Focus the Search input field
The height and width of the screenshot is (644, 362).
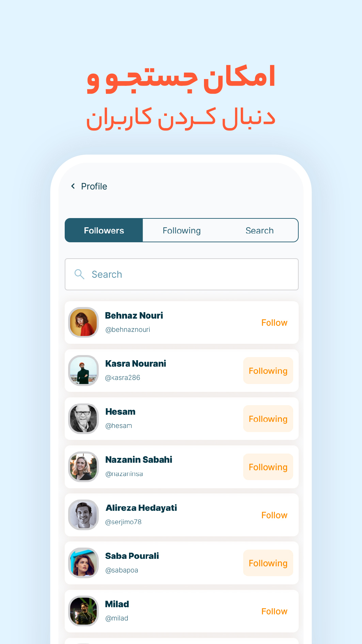click(x=182, y=274)
